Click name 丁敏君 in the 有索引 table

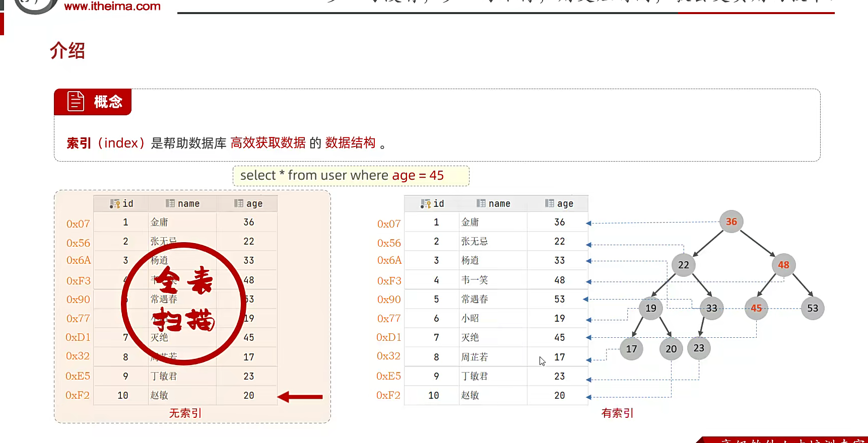[x=475, y=376]
